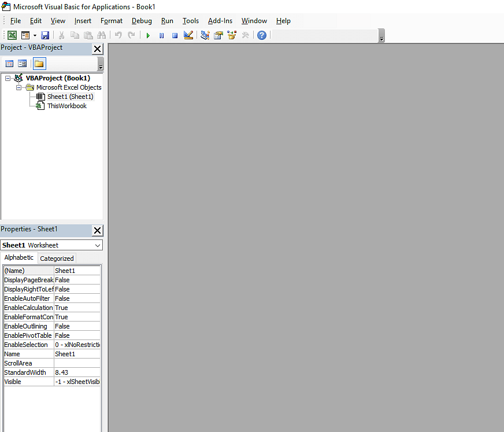Click the StandardWidth value 8.43
Image resolution: width=504 pixels, height=432 pixels.
pos(77,372)
